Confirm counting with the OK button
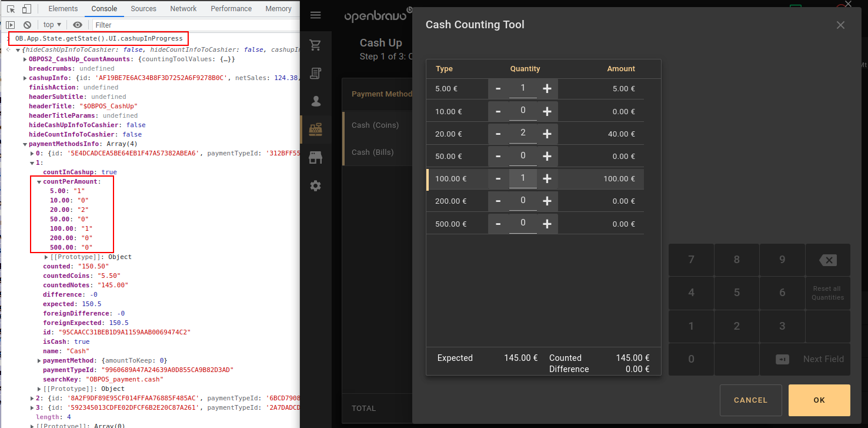Screen dimensions: 868x428 pos(819,400)
